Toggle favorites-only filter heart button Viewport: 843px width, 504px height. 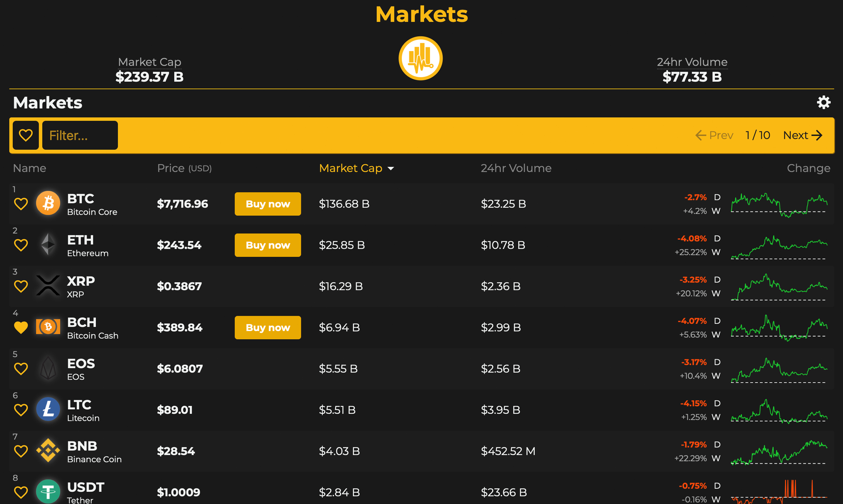click(26, 135)
